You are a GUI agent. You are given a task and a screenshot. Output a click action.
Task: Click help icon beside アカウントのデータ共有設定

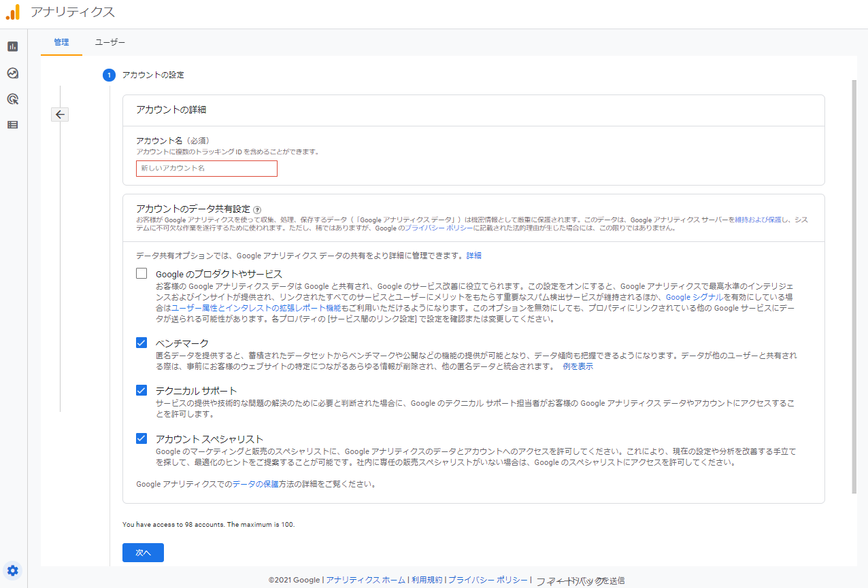(x=257, y=210)
